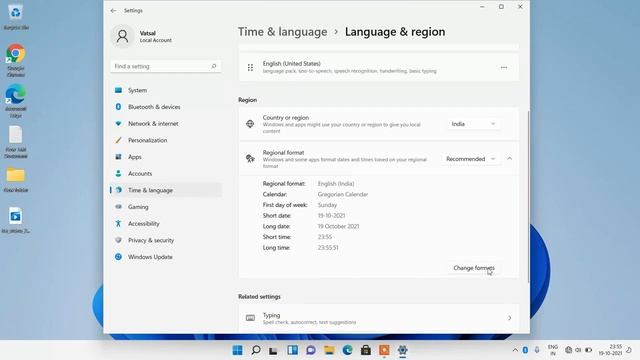The image size is (640, 360).
Task: Open the Country or region India dropdown
Action: (473, 124)
